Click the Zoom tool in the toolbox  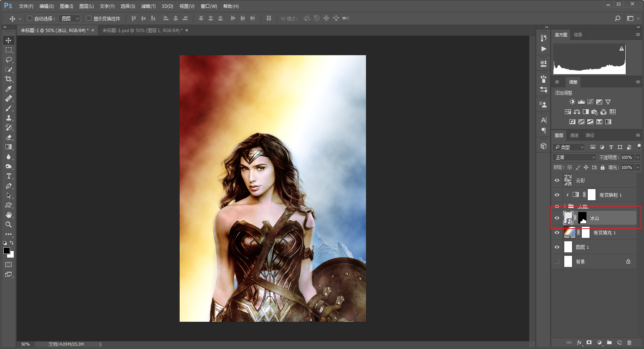[x=9, y=224]
